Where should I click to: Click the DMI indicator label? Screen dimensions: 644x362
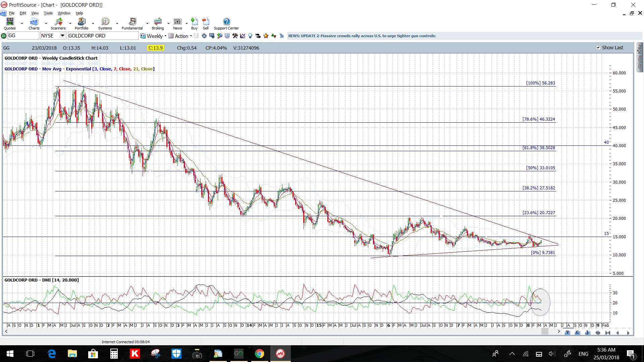[42, 280]
